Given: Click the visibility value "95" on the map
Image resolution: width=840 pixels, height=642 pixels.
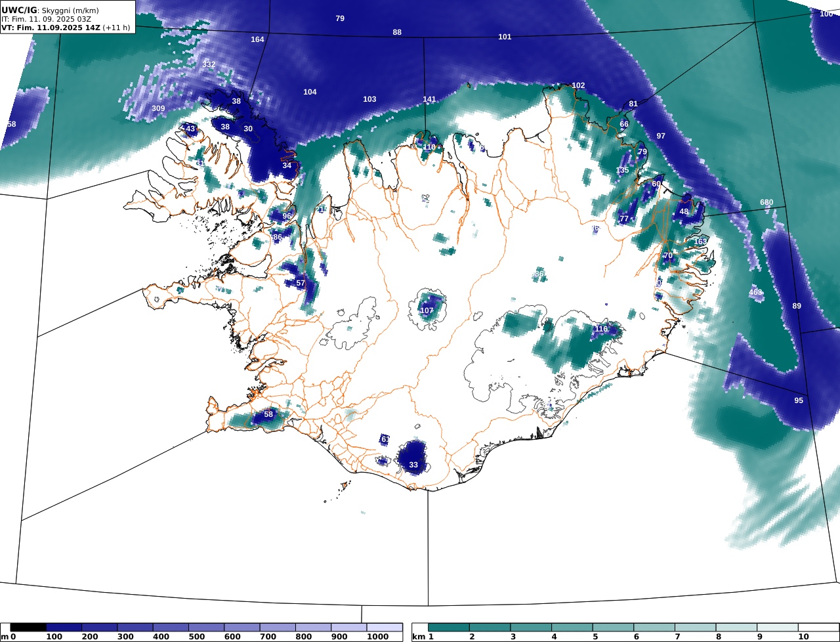Looking at the screenshot, I should pyautogui.click(x=799, y=400).
